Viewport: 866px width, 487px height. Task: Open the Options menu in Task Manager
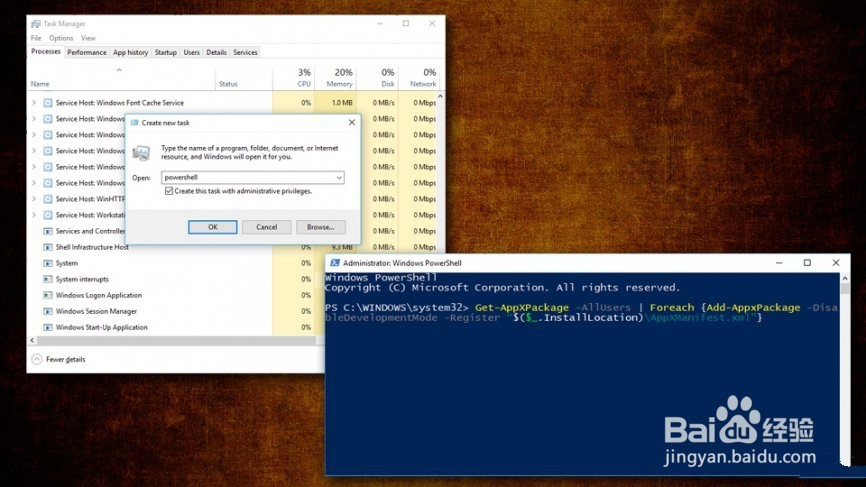61,38
